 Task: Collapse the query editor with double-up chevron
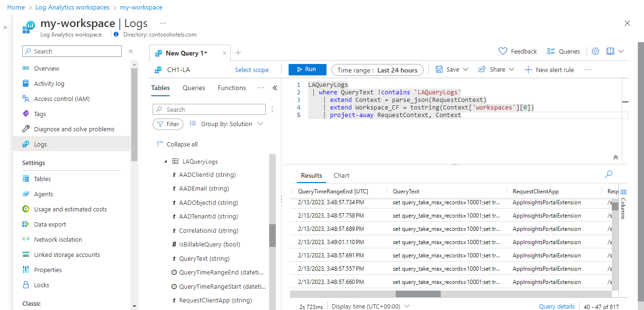coord(615,157)
